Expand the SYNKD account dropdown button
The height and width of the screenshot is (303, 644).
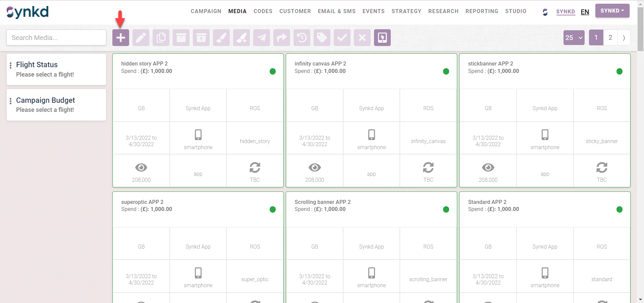click(x=612, y=11)
